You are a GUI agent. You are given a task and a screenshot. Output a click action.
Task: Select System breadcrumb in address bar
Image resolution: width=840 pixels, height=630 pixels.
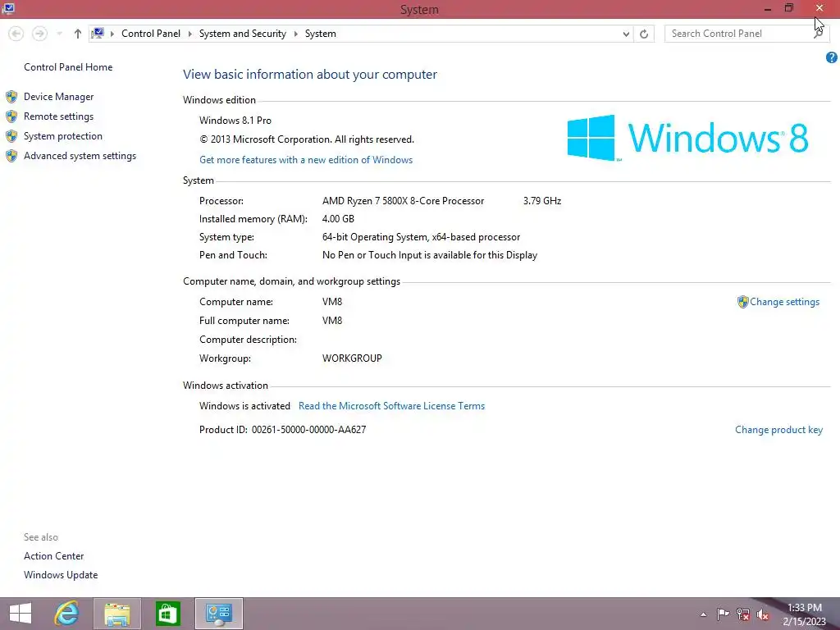click(x=321, y=33)
